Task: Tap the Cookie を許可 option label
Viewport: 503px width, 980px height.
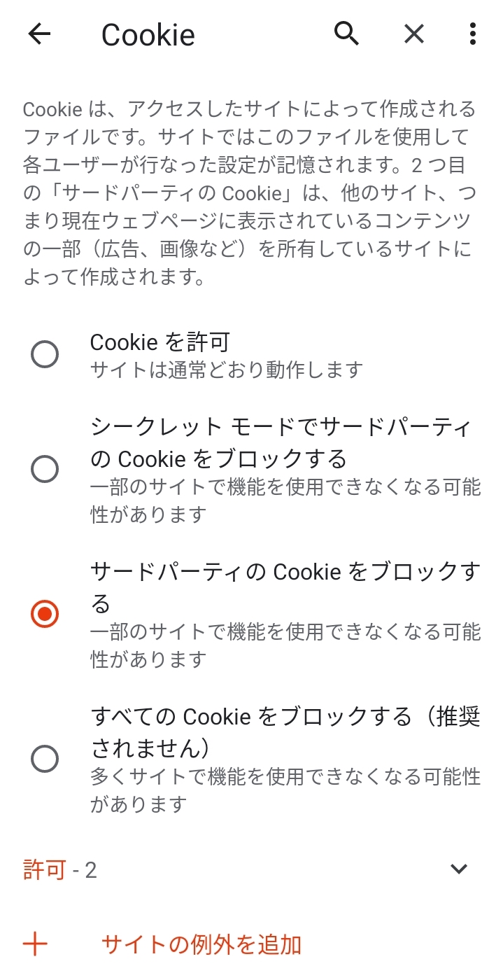Action: click(x=160, y=342)
